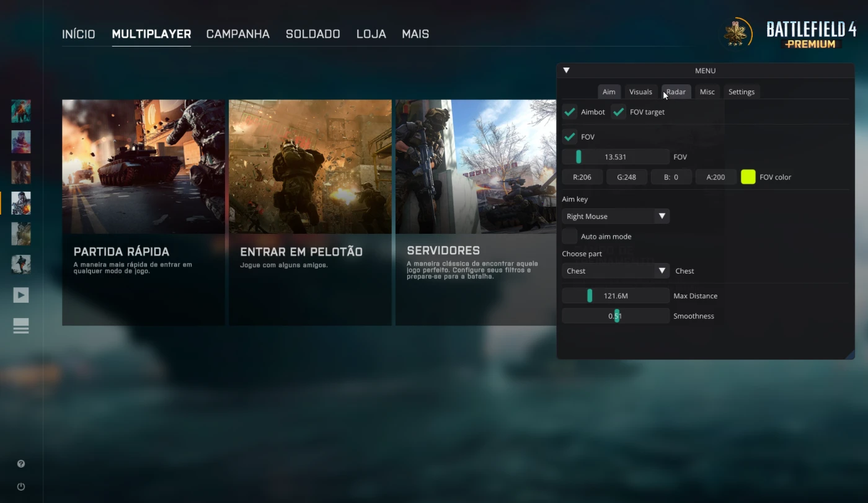Open the video play icon in sidebar
Screen dimensions: 868x503
point(21,295)
